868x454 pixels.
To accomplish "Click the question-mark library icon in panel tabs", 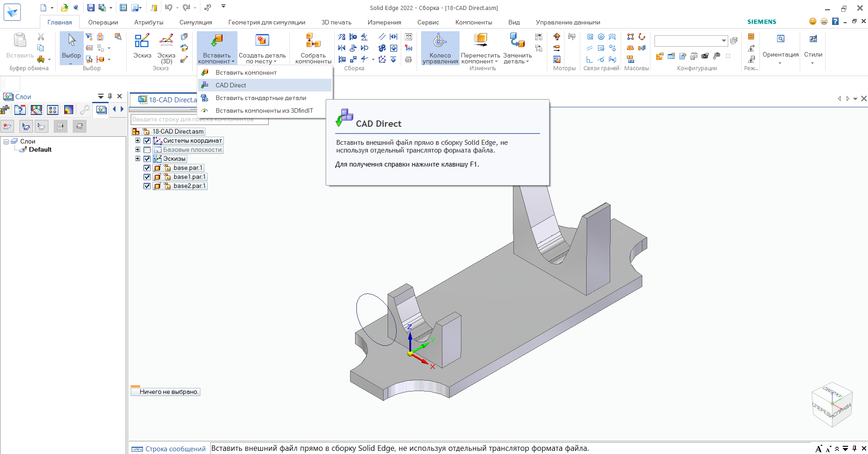I will click(x=20, y=110).
